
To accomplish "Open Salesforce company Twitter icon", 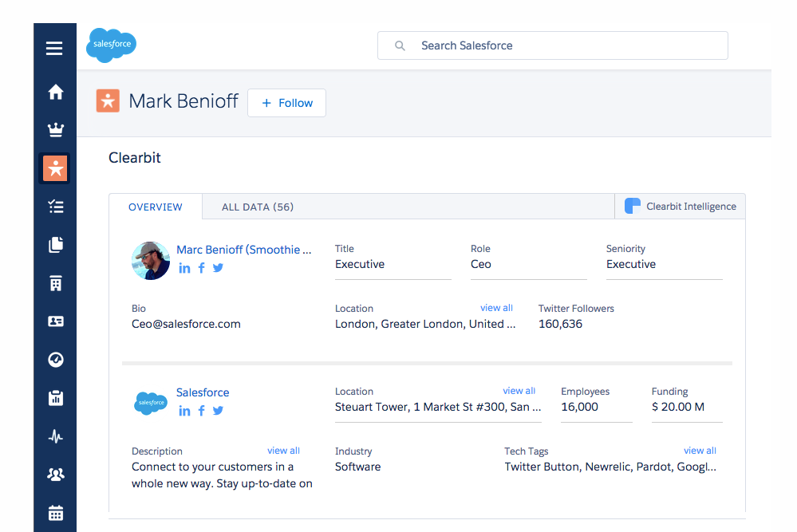I will click(218, 411).
